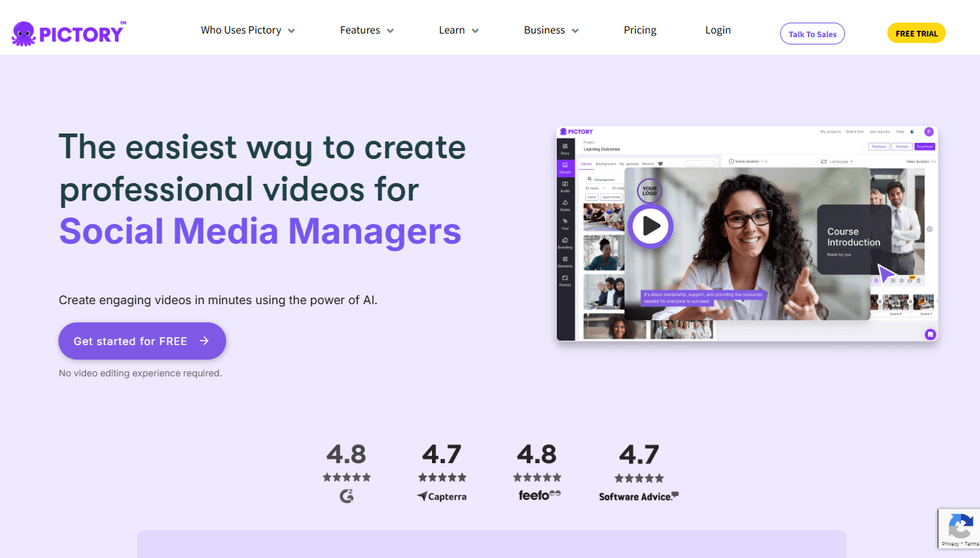Select the Scene 6 thumbnail in the timeline
The height and width of the screenshot is (558, 980).
(895, 302)
